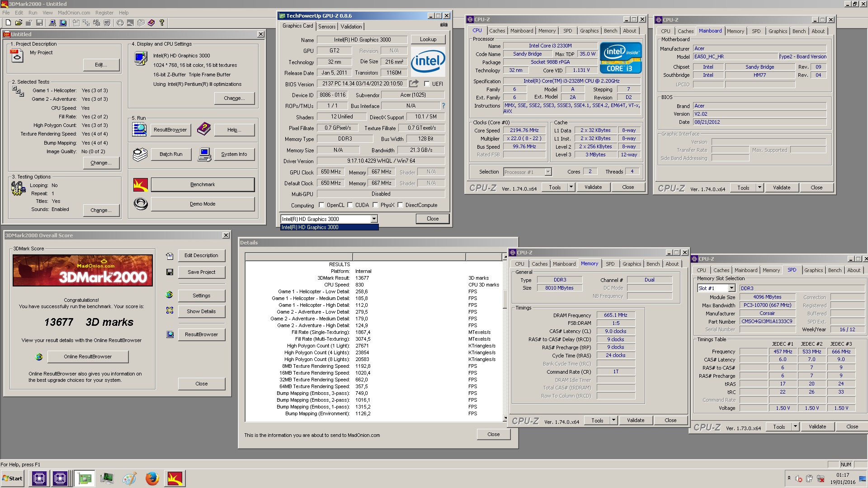
Task: Expand Tools dropdown arrow in CPU-Z Memory window
Action: (x=613, y=420)
